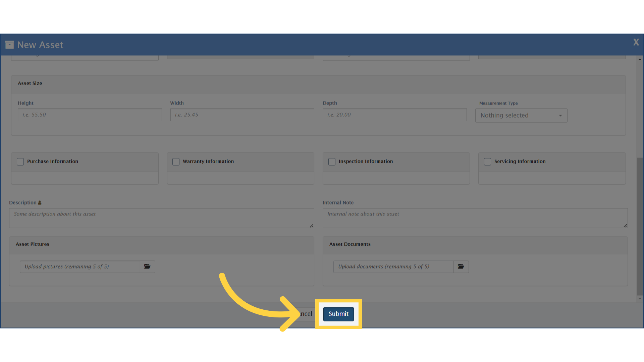Check the Inspection Information box
Image resolution: width=644 pixels, height=362 pixels.
pyautogui.click(x=332, y=162)
